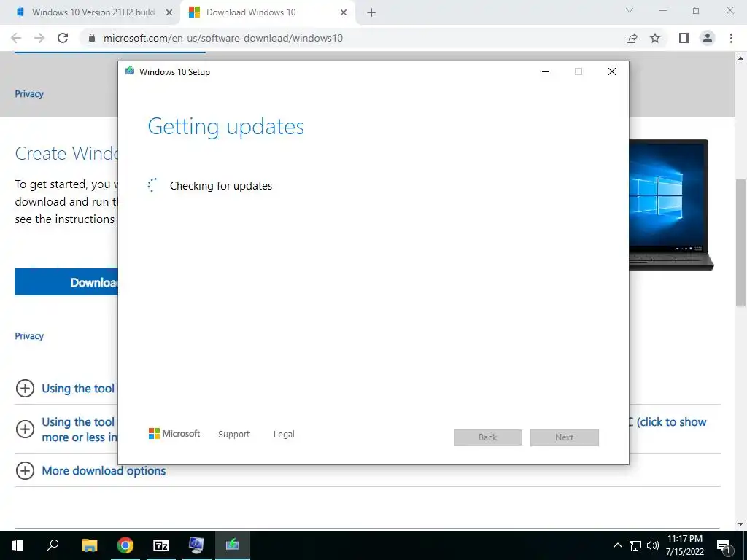Toggle Chrome side panel
Viewport: 747px width, 560px height.
pos(684,38)
